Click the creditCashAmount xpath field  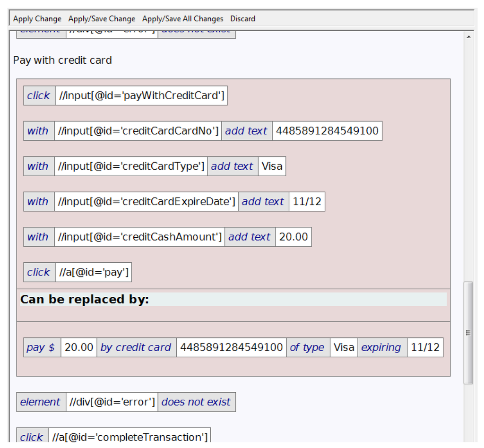point(139,237)
